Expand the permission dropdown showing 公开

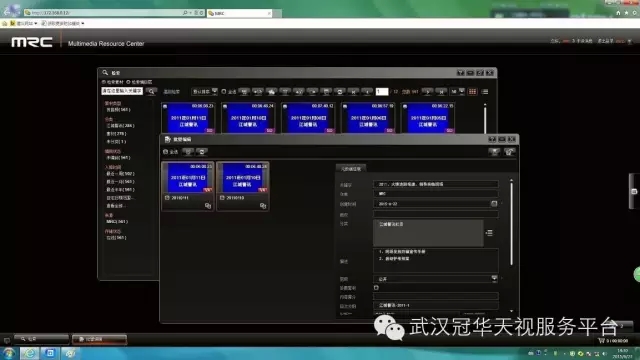[494, 279]
